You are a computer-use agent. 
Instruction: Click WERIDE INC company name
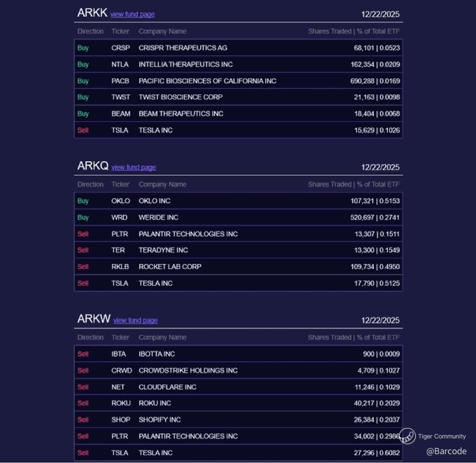coord(159,218)
